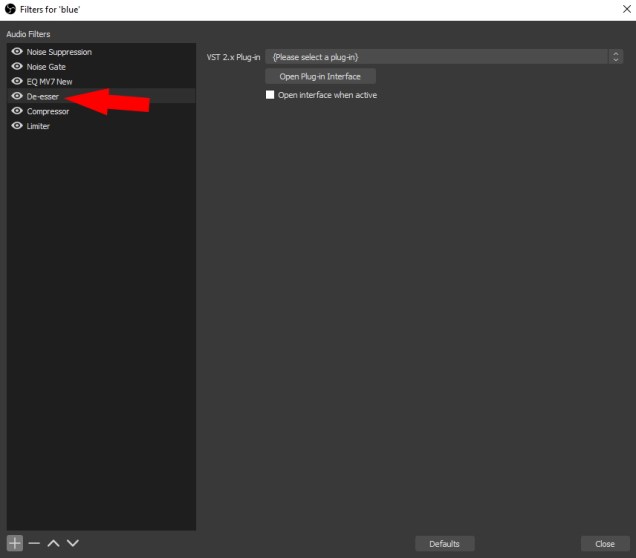Viewport: 636px width, 558px height.
Task: Move selected filter down with arrow icon
Action: click(72, 543)
